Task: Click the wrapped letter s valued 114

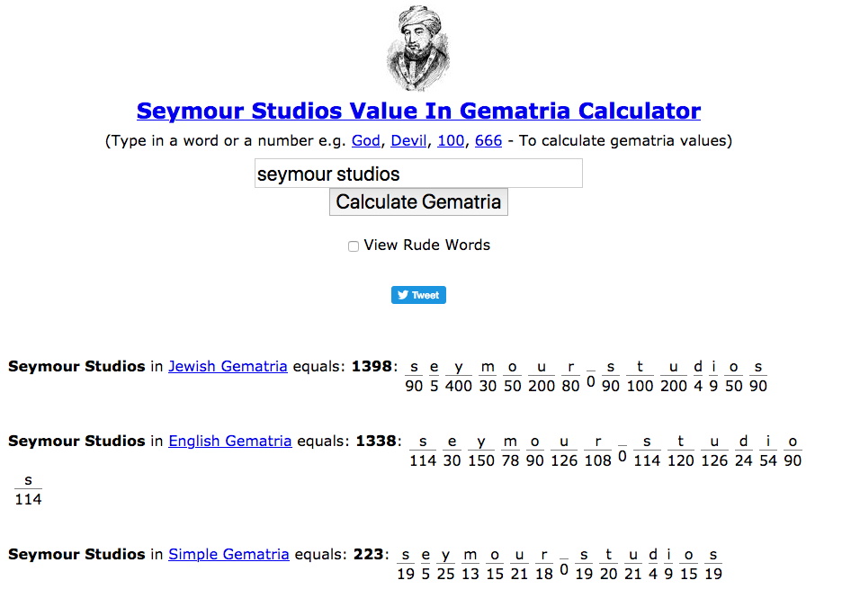Action: point(28,480)
